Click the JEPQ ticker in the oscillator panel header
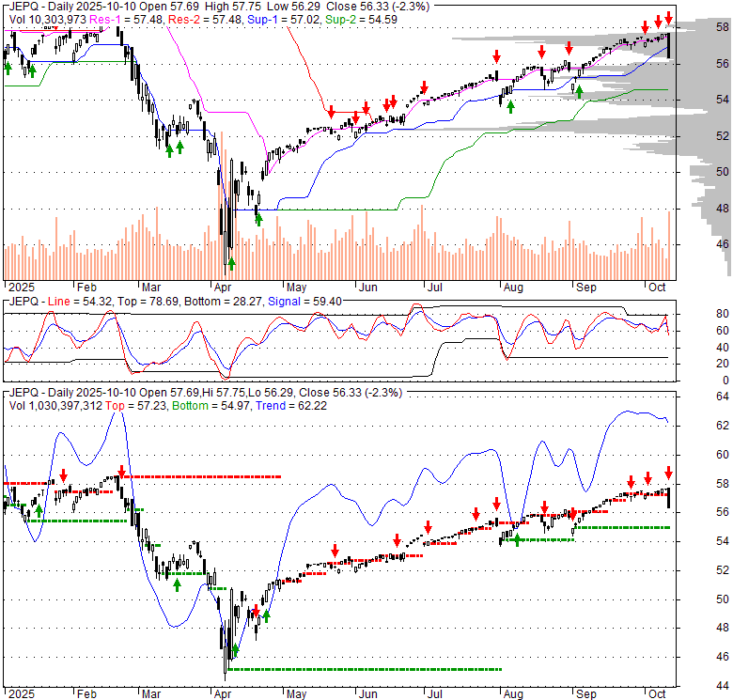The width and height of the screenshot is (733, 700). pyautogui.click(x=23, y=302)
